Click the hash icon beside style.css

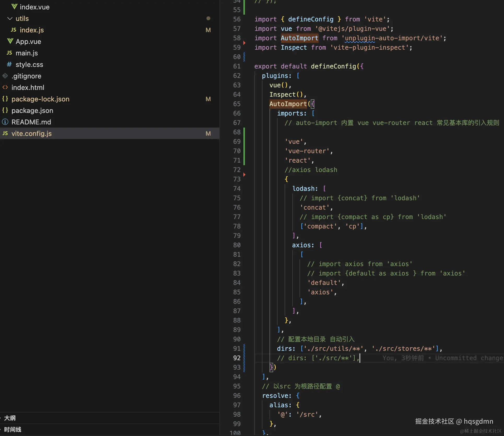[9, 64]
